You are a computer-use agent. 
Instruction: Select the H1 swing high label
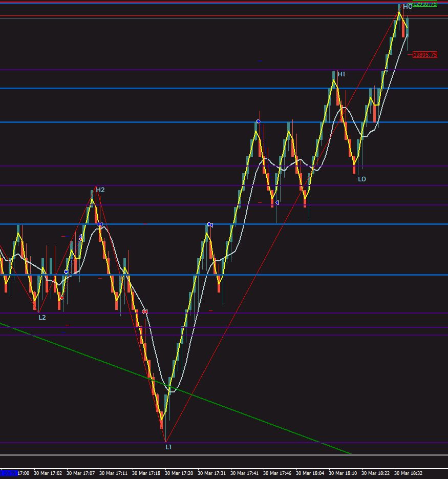click(341, 74)
